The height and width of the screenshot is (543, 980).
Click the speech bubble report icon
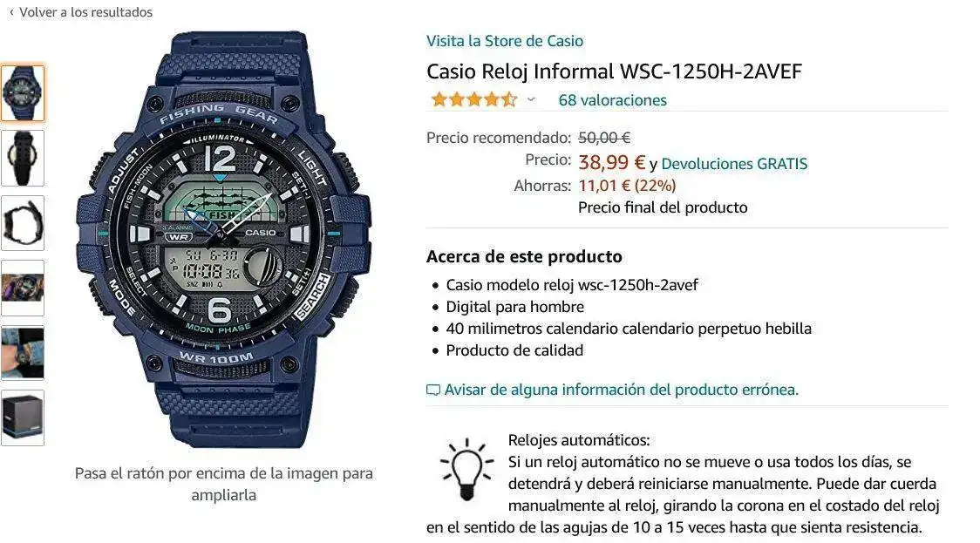coord(433,390)
